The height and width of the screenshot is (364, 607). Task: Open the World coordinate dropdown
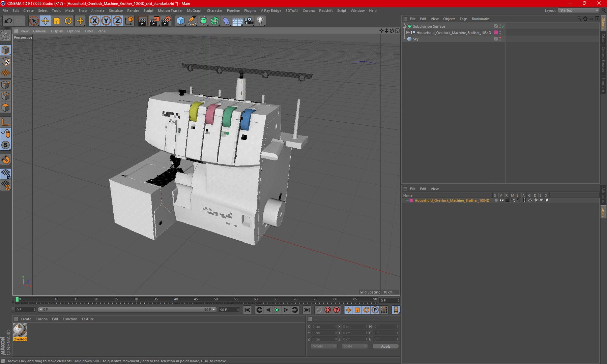click(324, 346)
